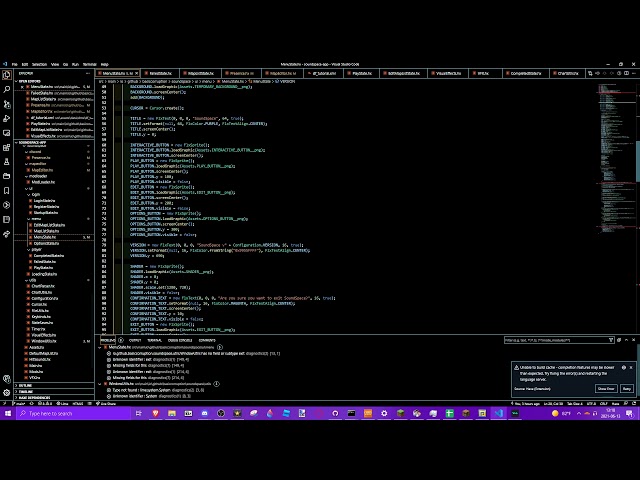This screenshot has height=480, width=640.
Task: Dismiss the Haxe cache notification
Action: (x=631, y=367)
